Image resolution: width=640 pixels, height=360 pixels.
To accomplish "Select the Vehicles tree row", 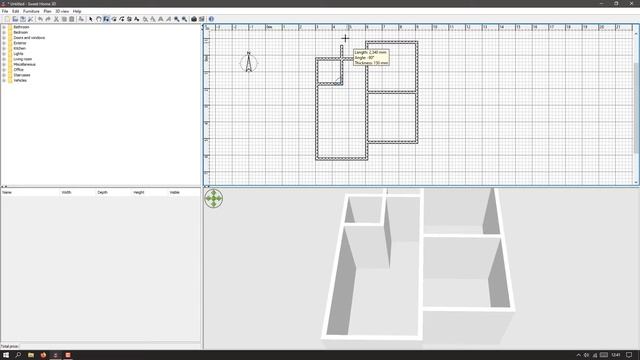I will pyautogui.click(x=20, y=80).
